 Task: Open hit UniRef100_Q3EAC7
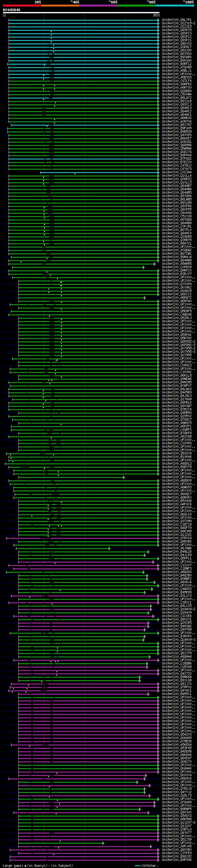(177, 47)
